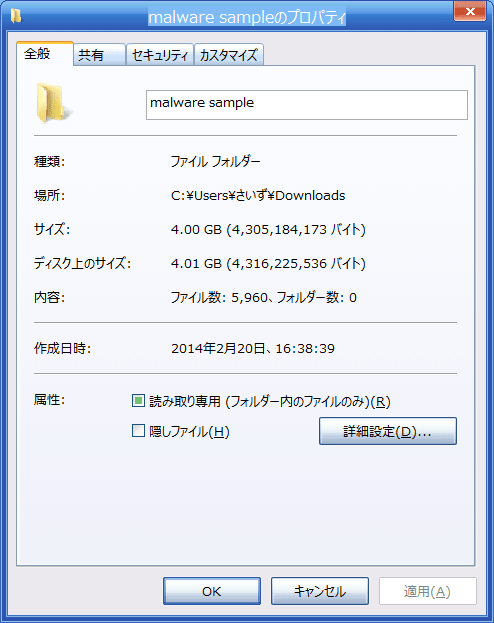Open the セキュリティ tab

pyautogui.click(x=160, y=55)
